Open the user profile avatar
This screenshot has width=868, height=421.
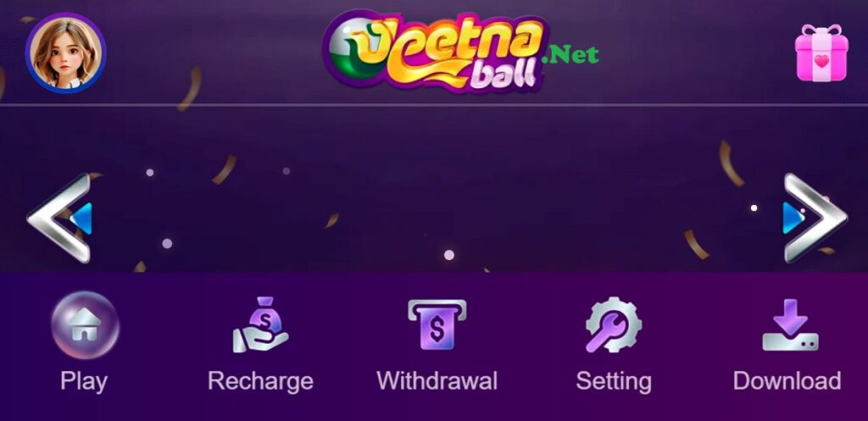66,53
